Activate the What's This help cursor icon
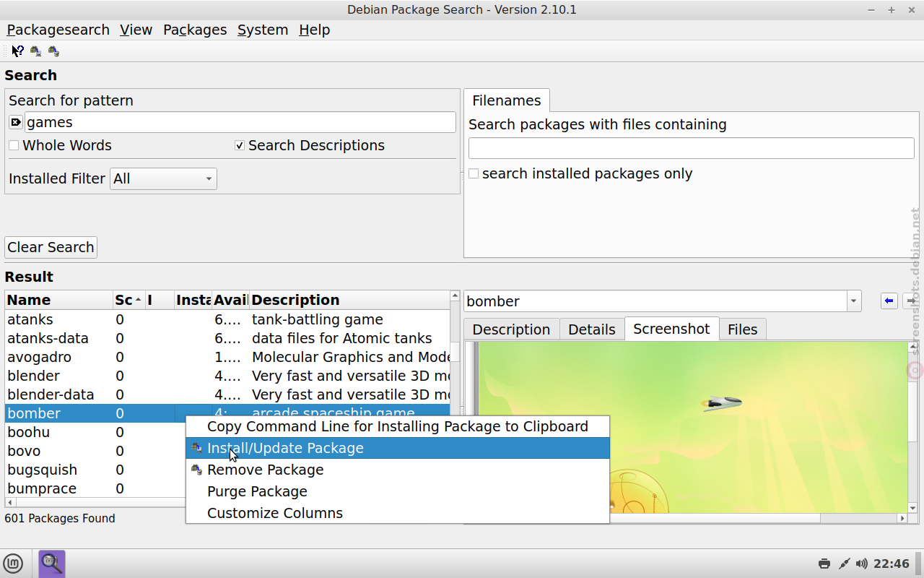924x578 pixels. tap(17, 51)
